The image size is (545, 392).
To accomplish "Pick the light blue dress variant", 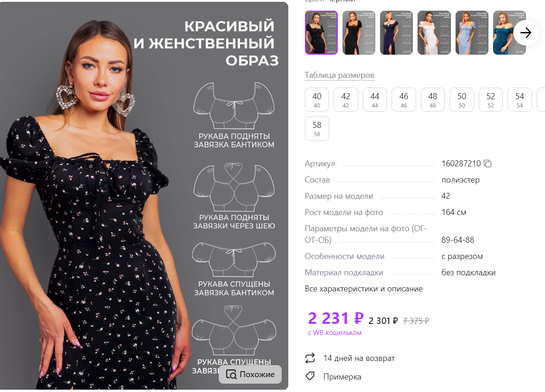I will tap(472, 32).
